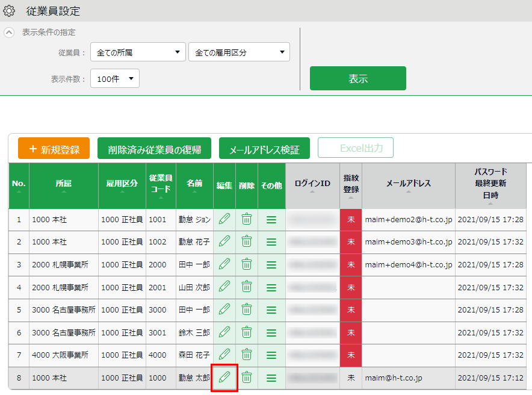532x395 pixels.
Task: Delete employee 1001 with trash icon
Action: (247, 219)
